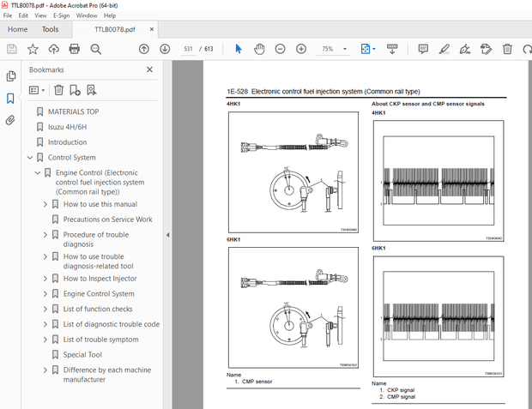
Task: Expand the Engine Control System bookmark
Action: tap(45, 294)
